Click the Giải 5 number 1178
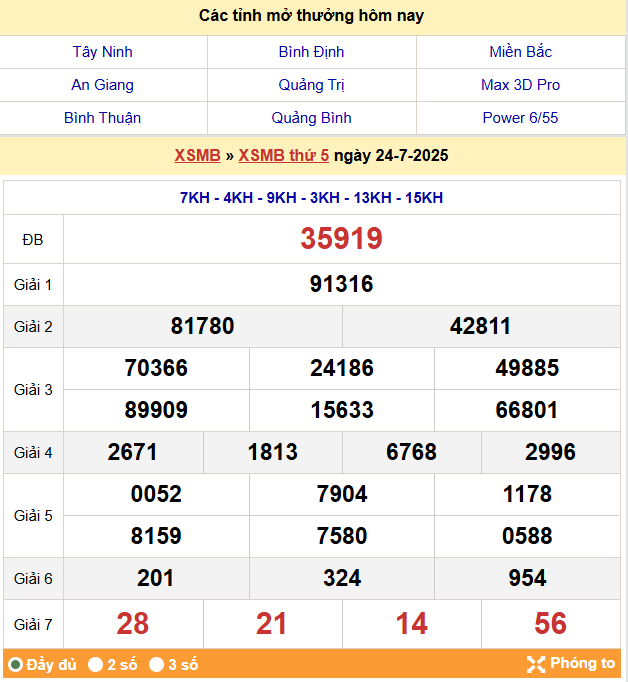 (x=527, y=494)
